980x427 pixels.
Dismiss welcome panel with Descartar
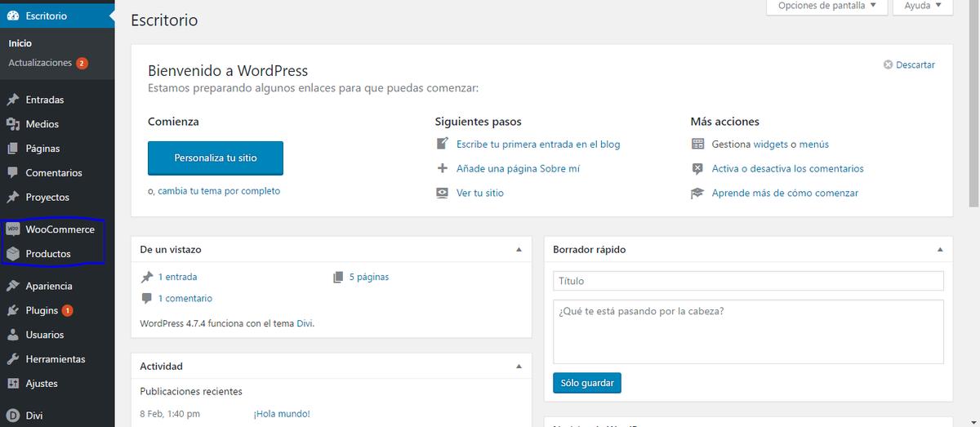point(909,64)
